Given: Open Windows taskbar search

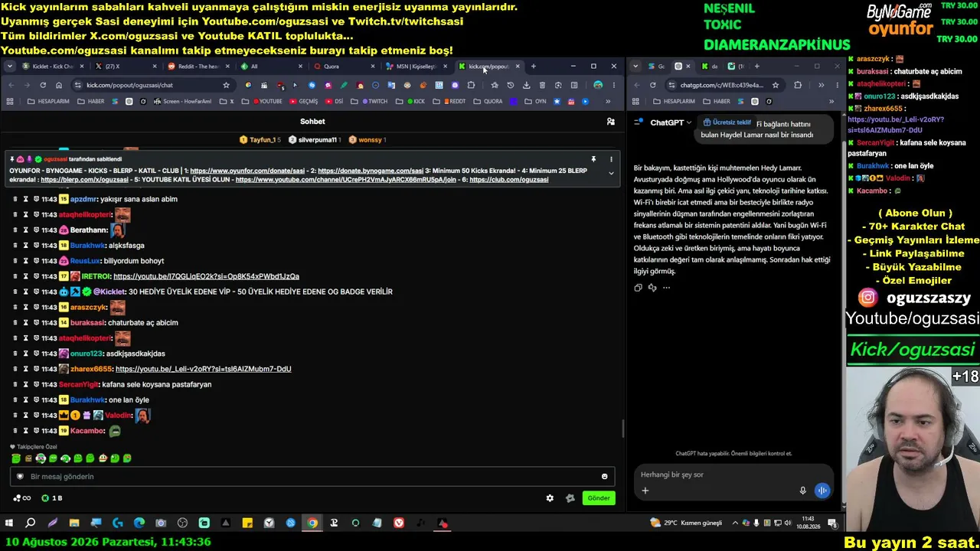Looking at the screenshot, I should 31,523.
